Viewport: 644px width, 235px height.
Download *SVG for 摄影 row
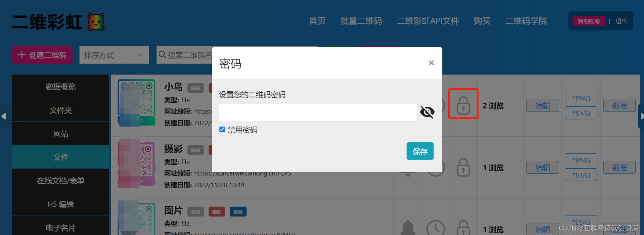(581, 175)
